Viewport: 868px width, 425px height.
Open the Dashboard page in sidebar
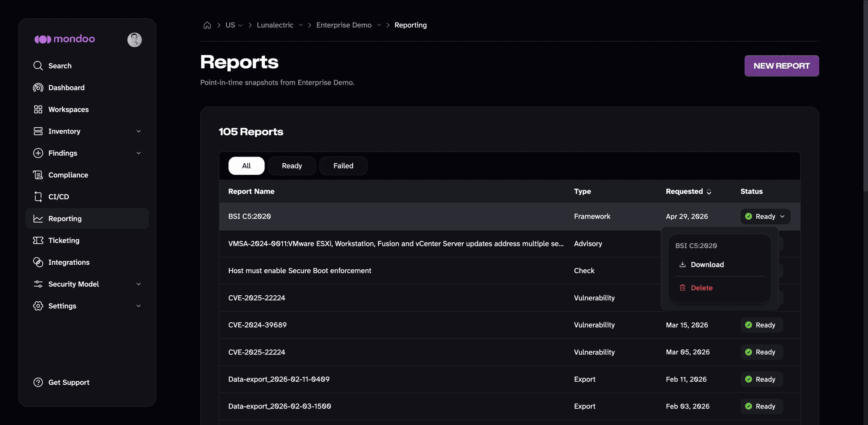(87, 87)
